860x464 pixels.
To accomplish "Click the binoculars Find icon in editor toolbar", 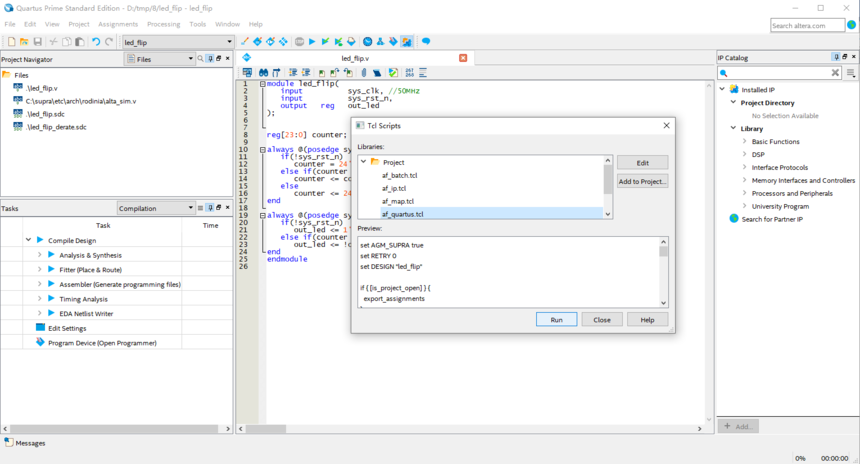I will coord(263,72).
